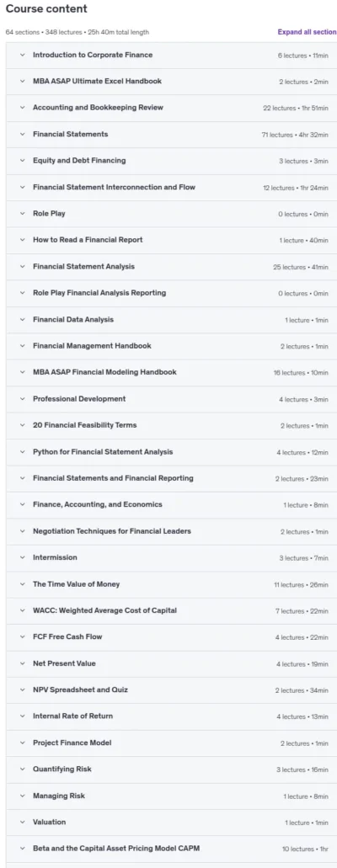Expand Python for Financial Statement Analysis section
This screenshot has width=337, height=868.
coord(171,452)
